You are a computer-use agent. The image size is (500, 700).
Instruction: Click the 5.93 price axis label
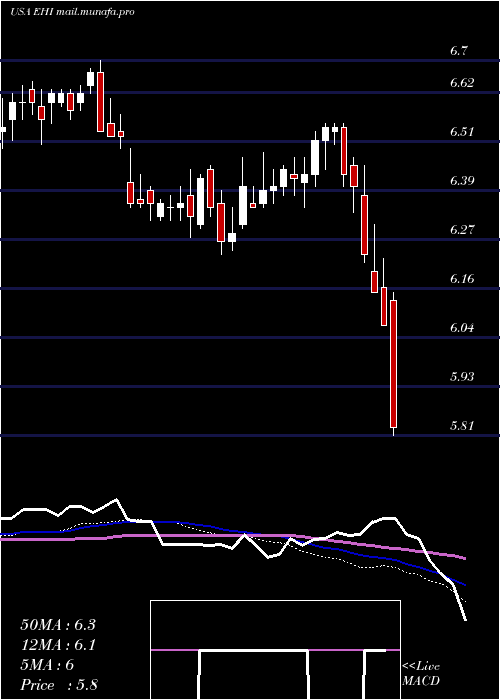click(x=462, y=377)
